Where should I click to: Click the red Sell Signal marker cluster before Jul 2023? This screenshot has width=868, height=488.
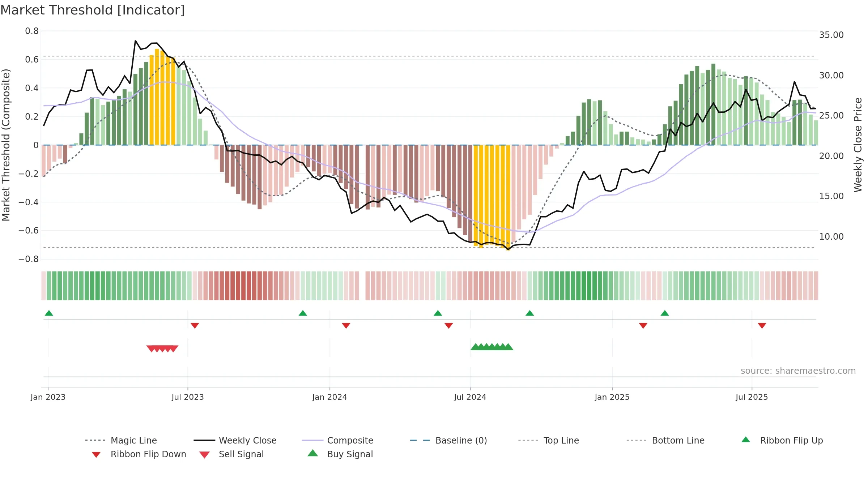coord(162,348)
